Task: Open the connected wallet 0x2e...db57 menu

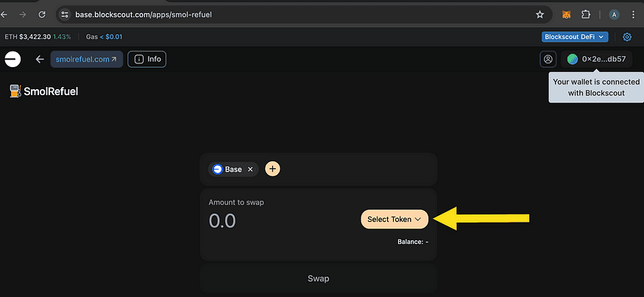Action: [597, 59]
